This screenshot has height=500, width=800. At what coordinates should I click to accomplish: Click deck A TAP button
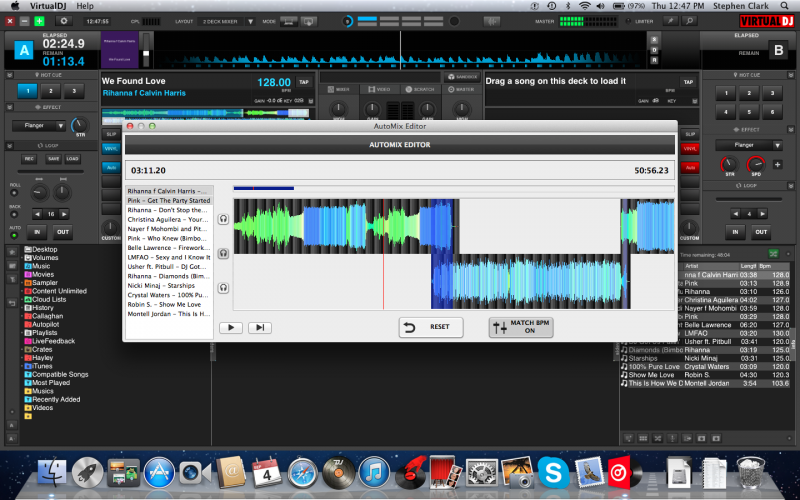304,82
